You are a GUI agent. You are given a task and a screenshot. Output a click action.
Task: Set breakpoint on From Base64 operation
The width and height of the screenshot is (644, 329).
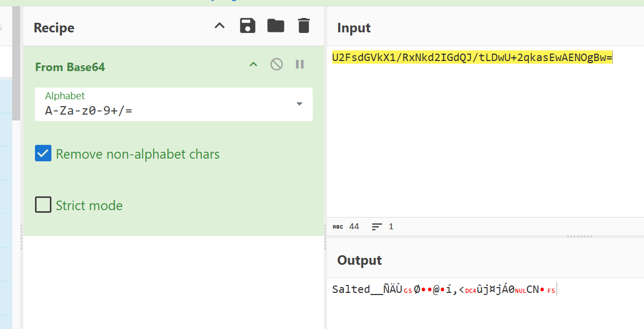click(299, 65)
